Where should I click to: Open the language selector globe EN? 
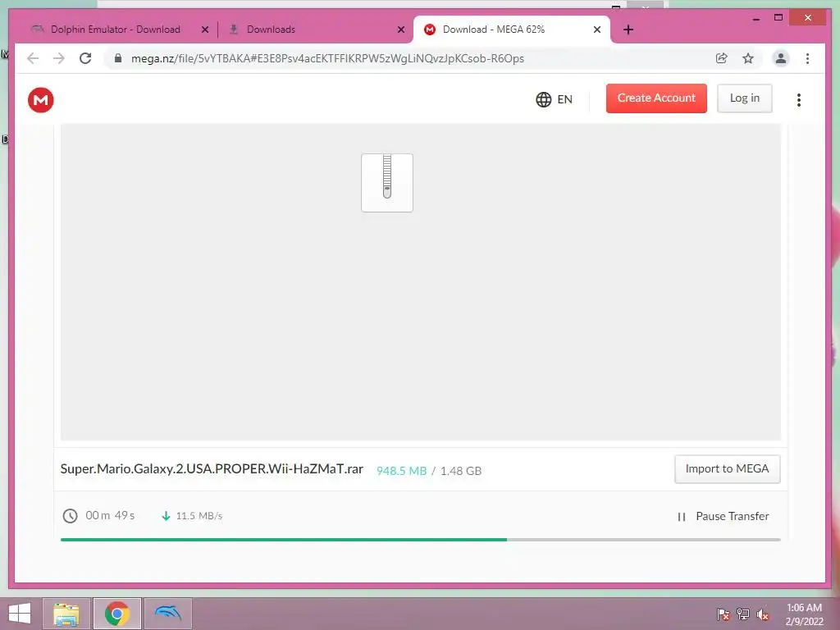point(554,99)
